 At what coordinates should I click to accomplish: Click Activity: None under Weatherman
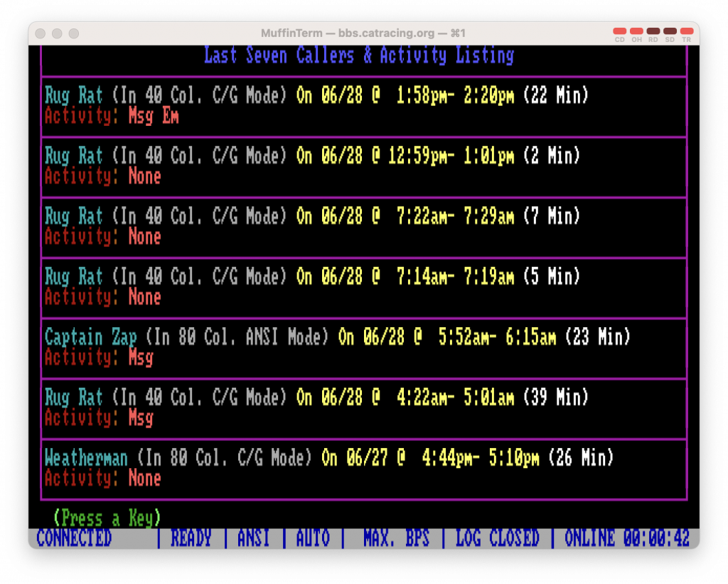point(102,479)
